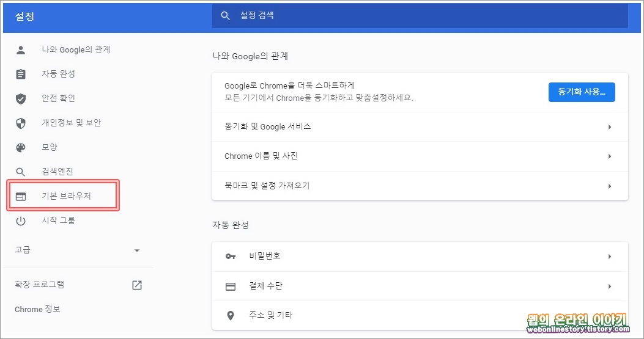Screen dimensions: 644x339
Task: Click the clipboard icon for 자동 완성
Action: (21, 75)
